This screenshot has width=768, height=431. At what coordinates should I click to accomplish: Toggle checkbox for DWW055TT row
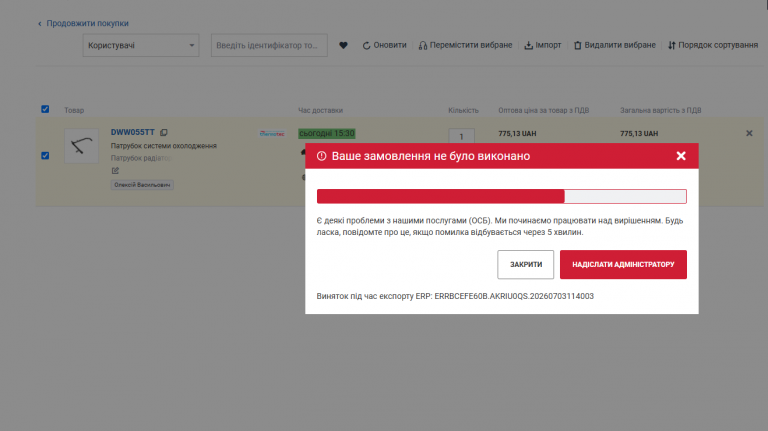pyautogui.click(x=45, y=155)
